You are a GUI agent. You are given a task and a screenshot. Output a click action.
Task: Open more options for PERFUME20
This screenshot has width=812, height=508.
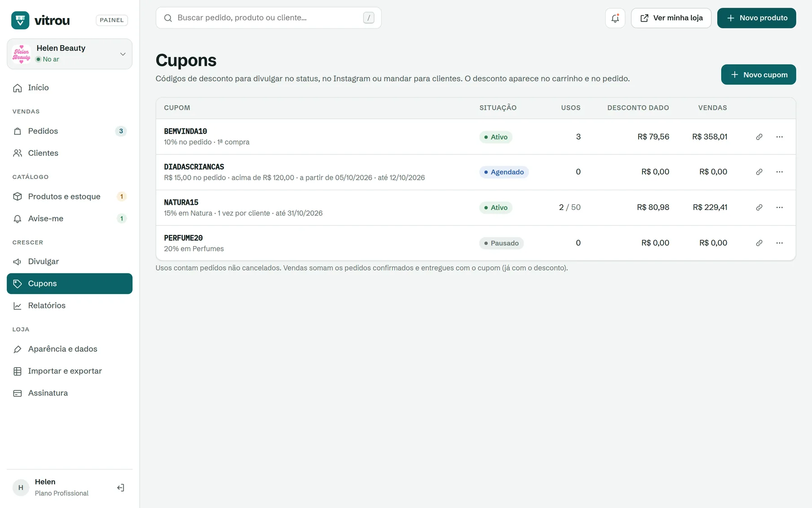(x=780, y=243)
